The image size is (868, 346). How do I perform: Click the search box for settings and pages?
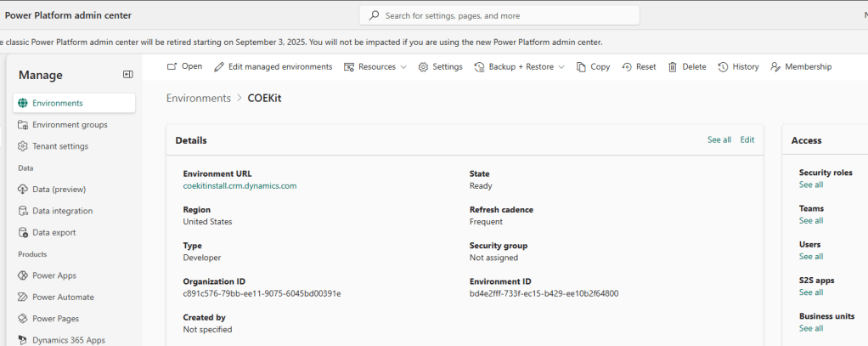pyautogui.click(x=499, y=15)
